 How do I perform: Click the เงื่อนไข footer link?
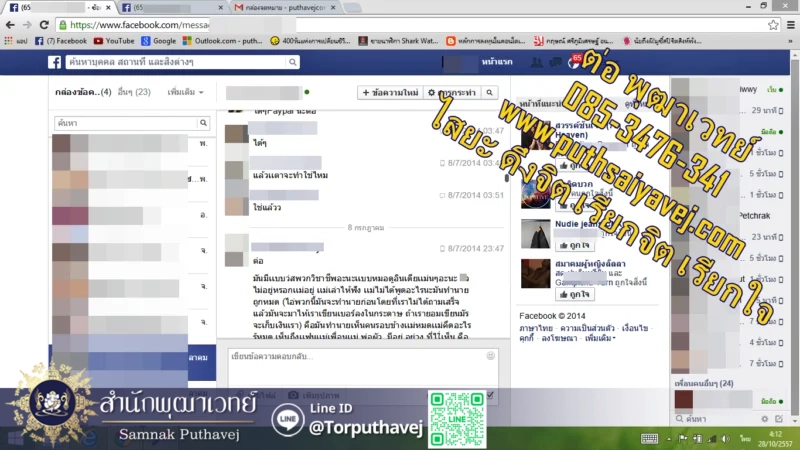tap(635, 328)
